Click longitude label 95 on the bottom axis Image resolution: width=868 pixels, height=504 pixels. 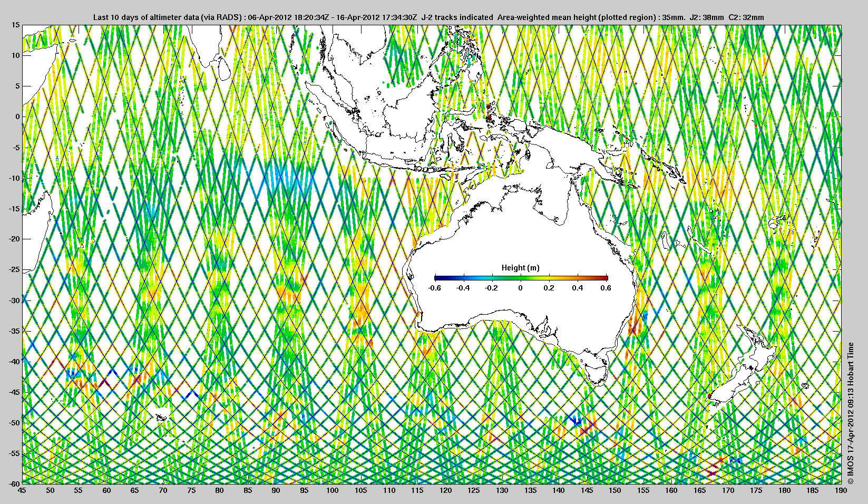pyautogui.click(x=304, y=490)
